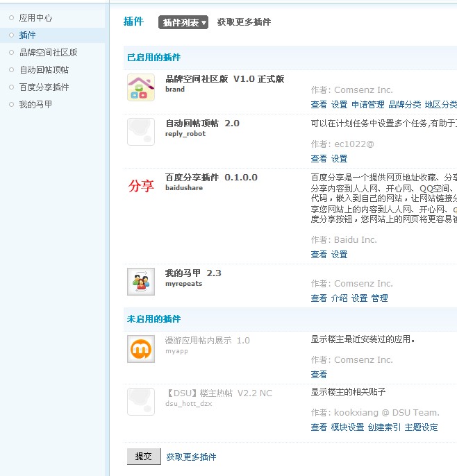This screenshot has width=457, height=476.
Task: Open 自动回帖顶帖 sidebar item
Action: [x=44, y=70]
